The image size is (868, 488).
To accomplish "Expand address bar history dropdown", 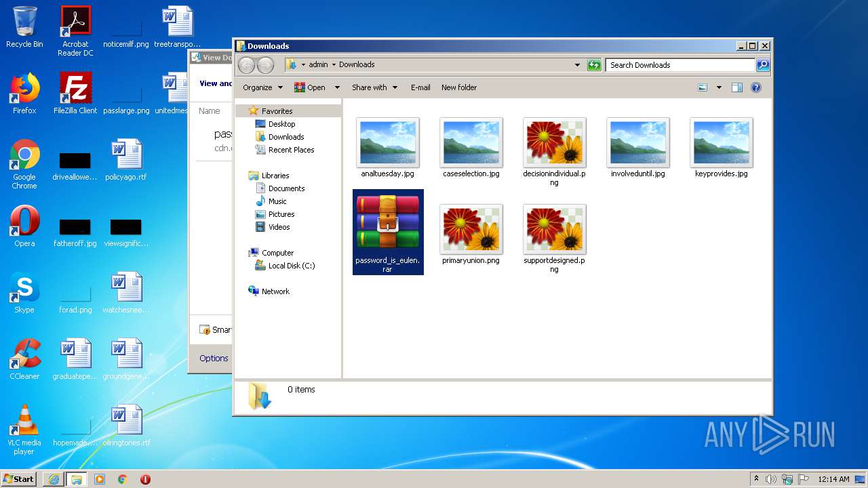I will click(577, 65).
